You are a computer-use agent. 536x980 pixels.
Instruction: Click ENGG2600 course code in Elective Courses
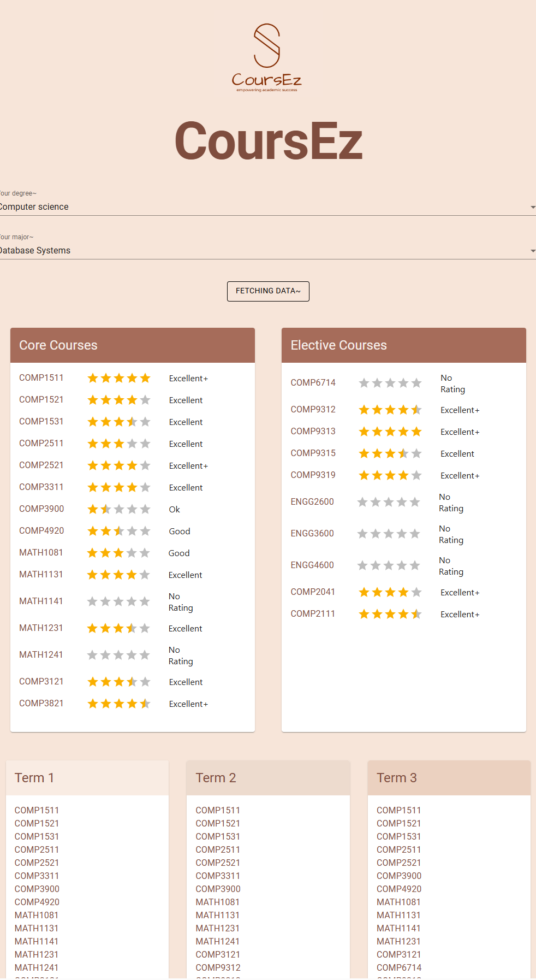312,502
